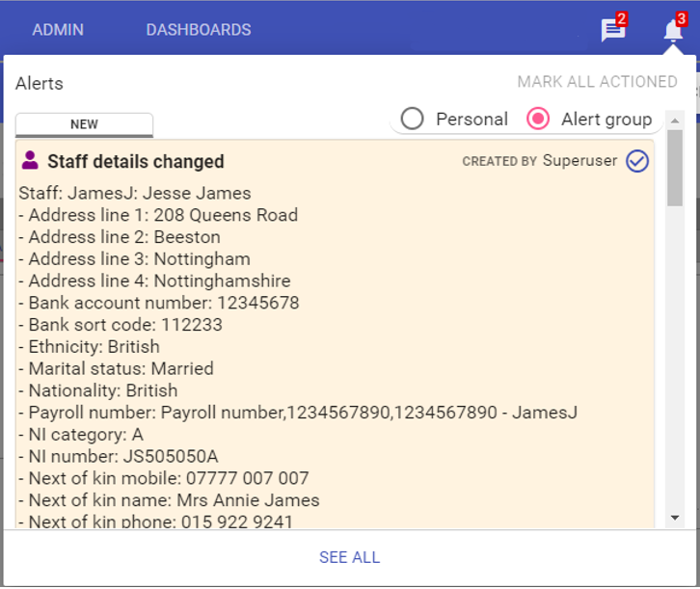Click the scrollbar up arrow

pyautogui.click(x=675, y=120)
